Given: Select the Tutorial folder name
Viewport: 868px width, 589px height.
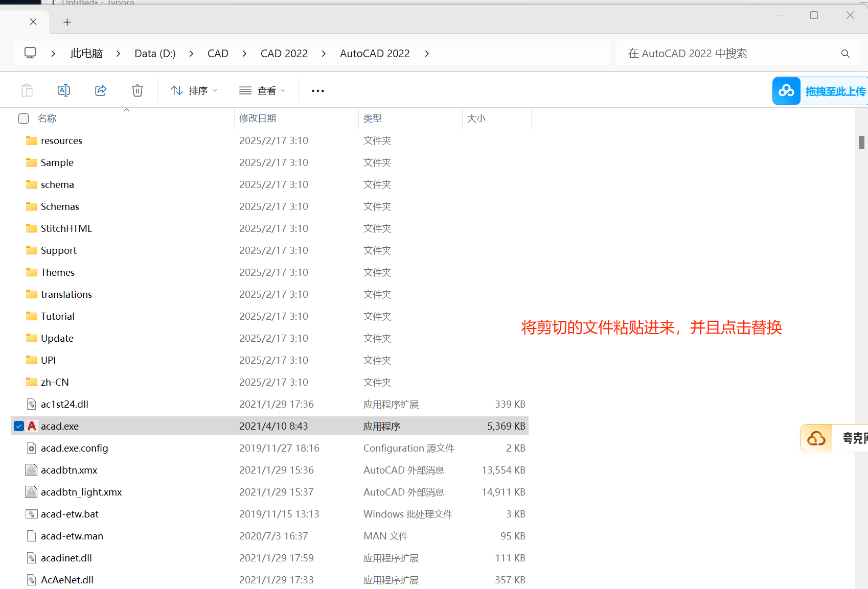Looking at the screenshot, I should coord(58,316).
